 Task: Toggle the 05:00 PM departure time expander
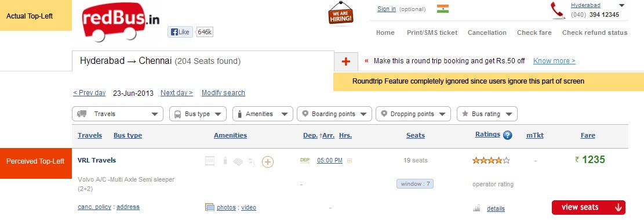pos(350,161)
